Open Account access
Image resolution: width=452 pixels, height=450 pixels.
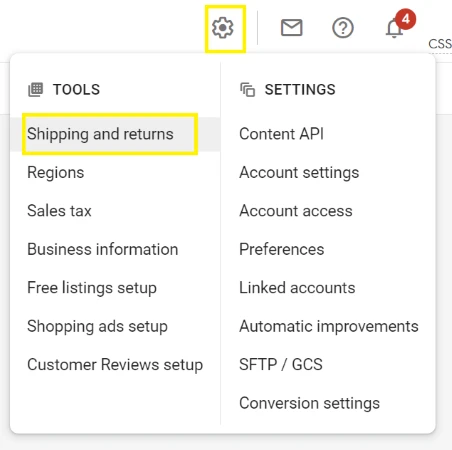[x=296, y=211]
